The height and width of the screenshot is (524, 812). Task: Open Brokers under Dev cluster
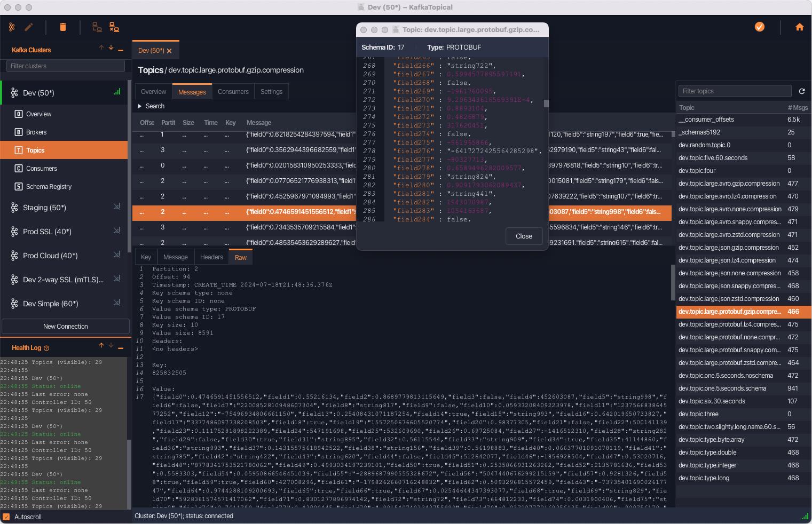64,132
